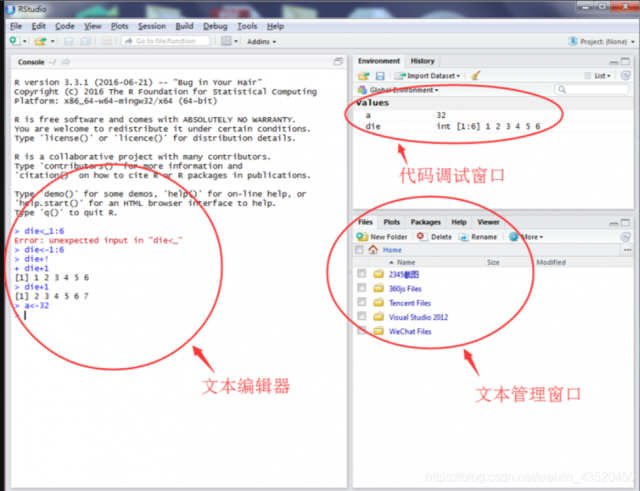Click the Console tab label

click(x=31, y=62)
